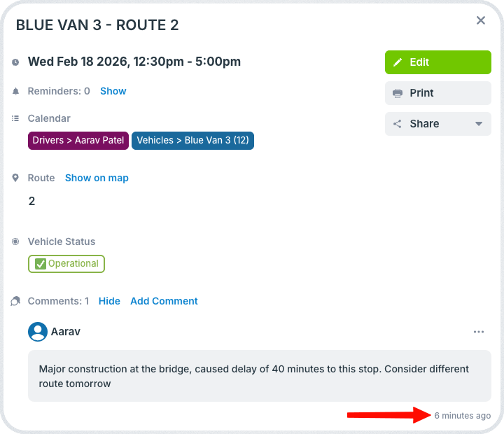The width and height of the screenshot is (504, 434).
Task: Close the Blue Van 3 event dialog
Action: click(481, 21)
